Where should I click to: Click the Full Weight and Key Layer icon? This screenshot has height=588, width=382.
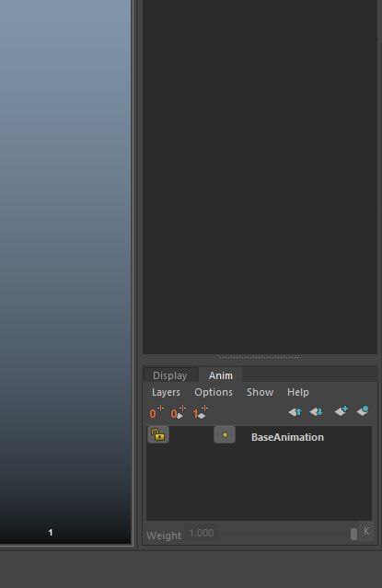click(x=200, y=412)
